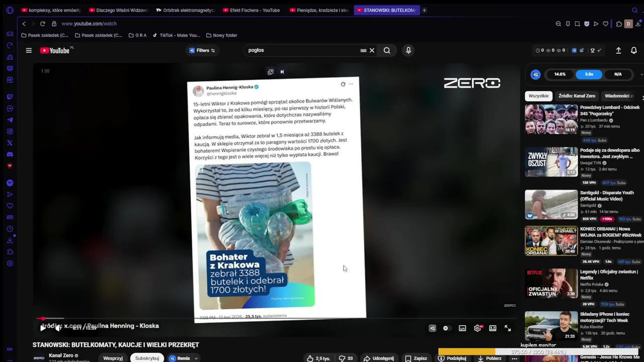Image resolution: width=644 pixels, height=362 pixels.
Task: Toggle subtitles on the video
Action: click(x=462, y=328)
